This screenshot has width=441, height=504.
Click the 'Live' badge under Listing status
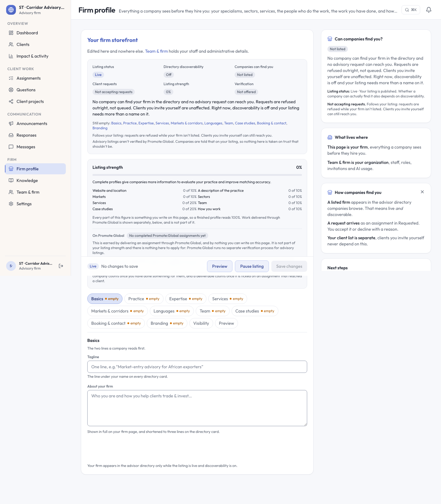98,75
